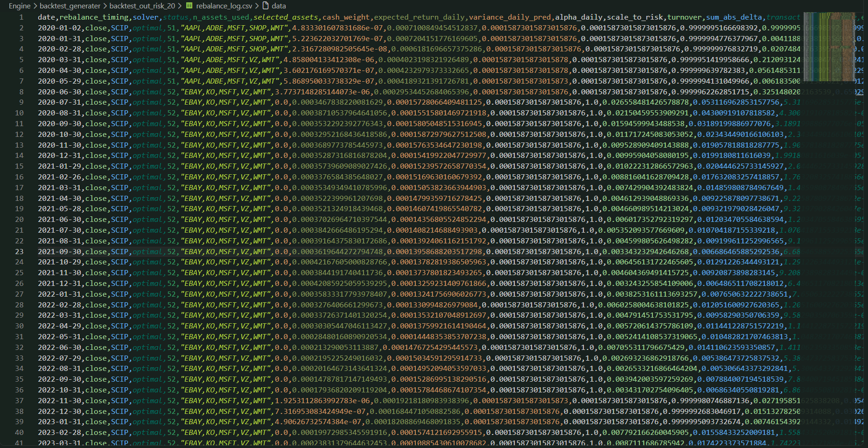Open the data breadcrumb item
The image size is (868, 448).
(x=279, y=6)
